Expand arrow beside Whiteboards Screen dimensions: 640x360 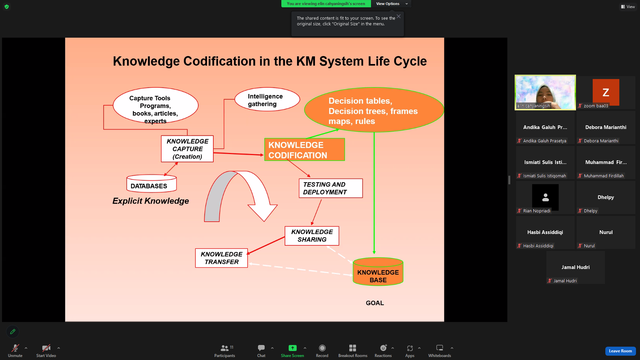452,348
